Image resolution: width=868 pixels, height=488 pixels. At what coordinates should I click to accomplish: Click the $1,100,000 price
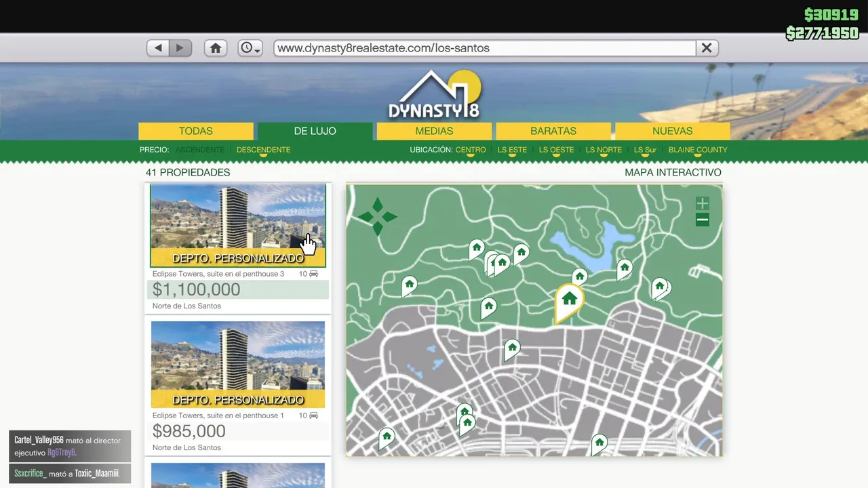pyautogui.click(x=196, y=289)
